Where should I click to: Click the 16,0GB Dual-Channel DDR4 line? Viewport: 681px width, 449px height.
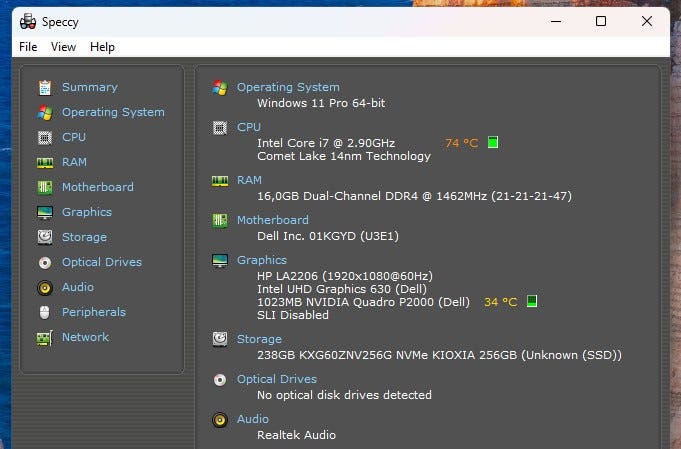tap(414, 196)
